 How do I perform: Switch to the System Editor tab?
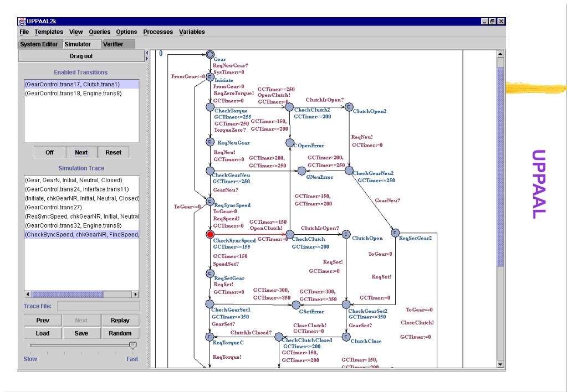coord(39,44)
